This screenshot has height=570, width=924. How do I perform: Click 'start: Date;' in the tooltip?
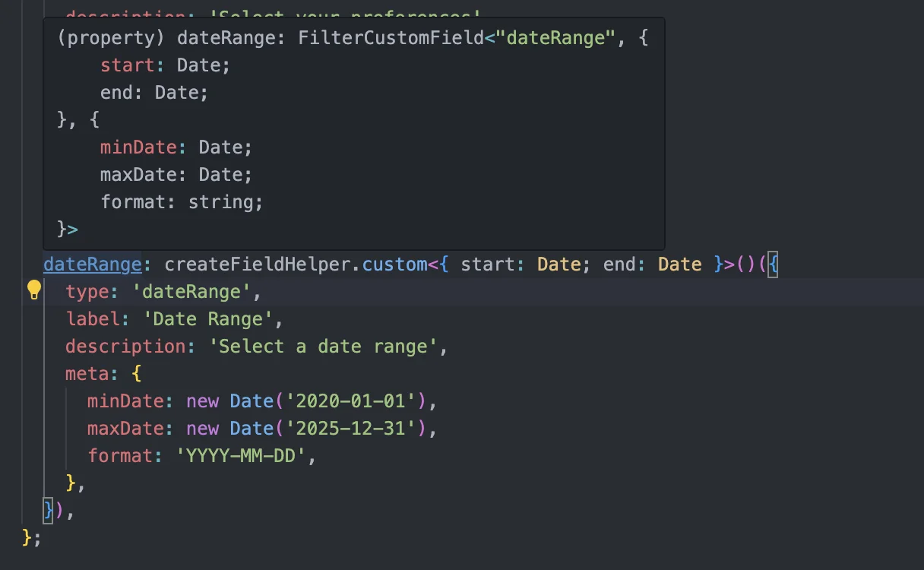[165, 65]
